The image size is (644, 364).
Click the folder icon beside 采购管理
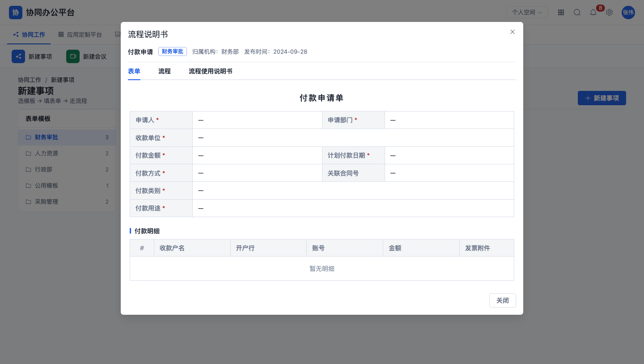(29, 202)
